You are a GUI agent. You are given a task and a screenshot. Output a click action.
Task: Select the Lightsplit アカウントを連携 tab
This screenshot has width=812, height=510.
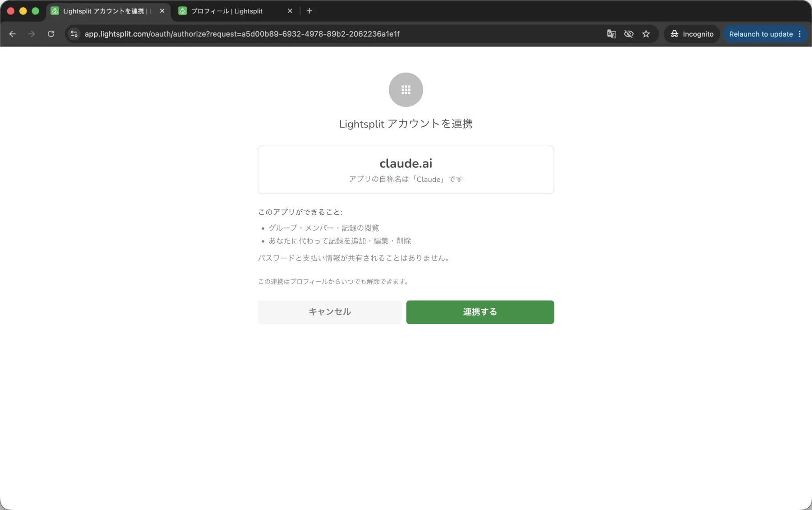tap(107, 11)
